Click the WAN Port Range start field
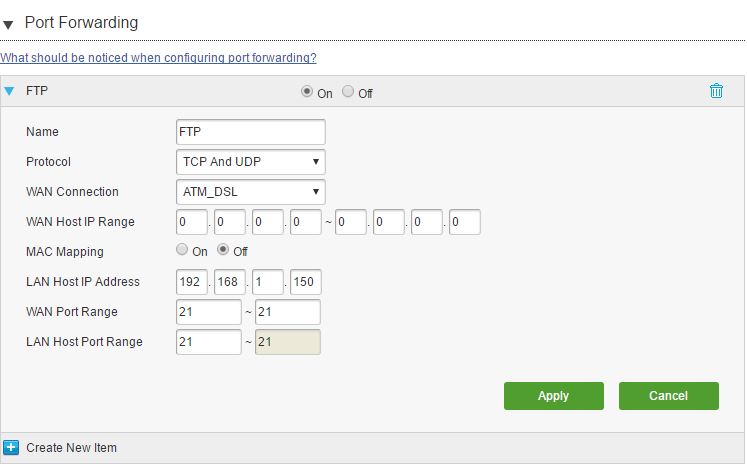Image resolution: width=747 pixels, height=466 pixels. [209, 312]
